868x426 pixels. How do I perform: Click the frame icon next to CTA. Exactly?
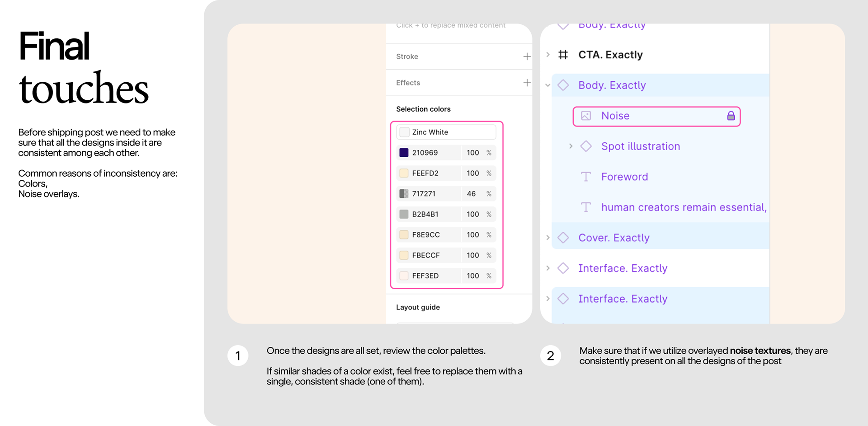[563, 55]
